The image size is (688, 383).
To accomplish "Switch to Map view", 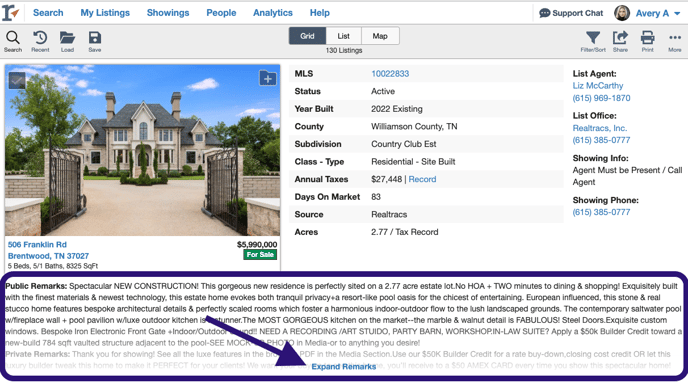I will pyautogui.click(x=380, y=36).
